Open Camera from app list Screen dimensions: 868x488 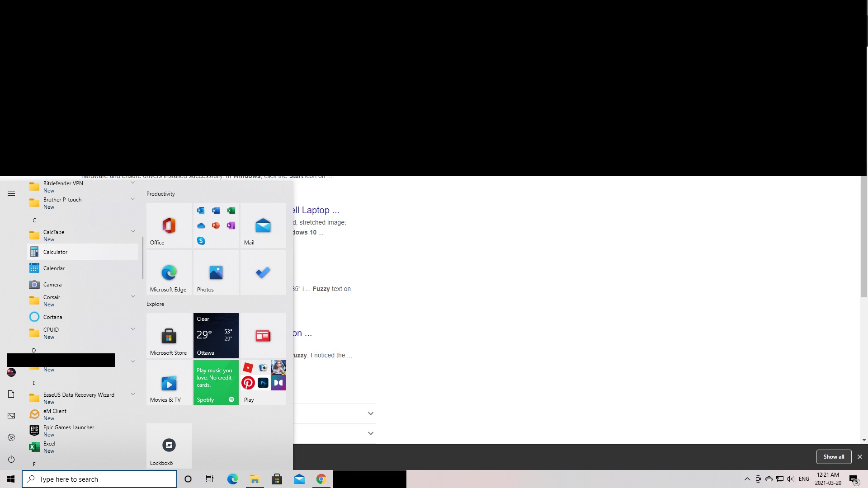click(83, 284)
